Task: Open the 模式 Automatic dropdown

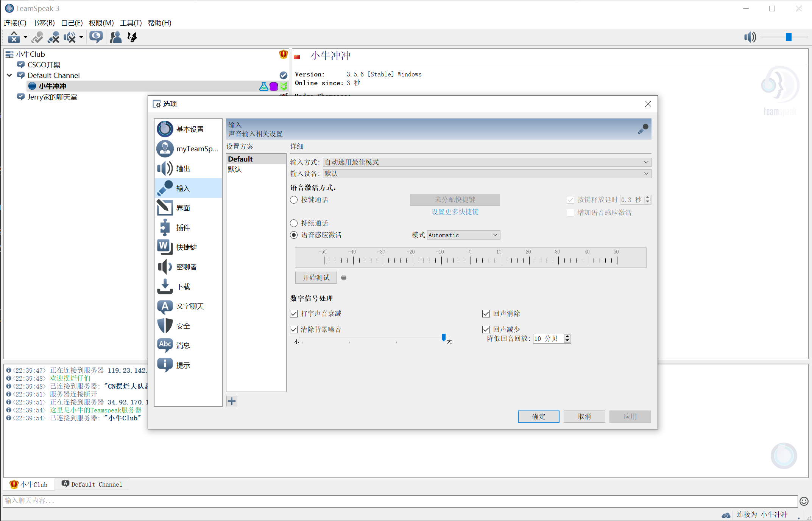Action: point(463,235)
